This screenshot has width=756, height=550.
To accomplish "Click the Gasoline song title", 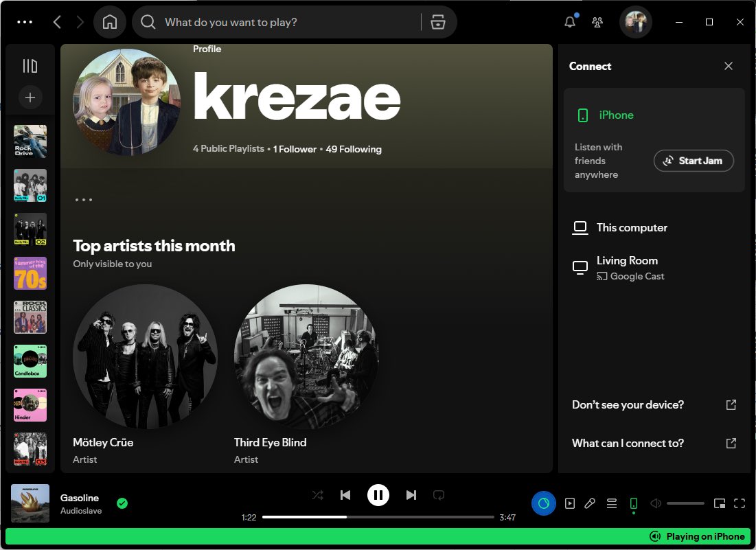I will 80,498.
